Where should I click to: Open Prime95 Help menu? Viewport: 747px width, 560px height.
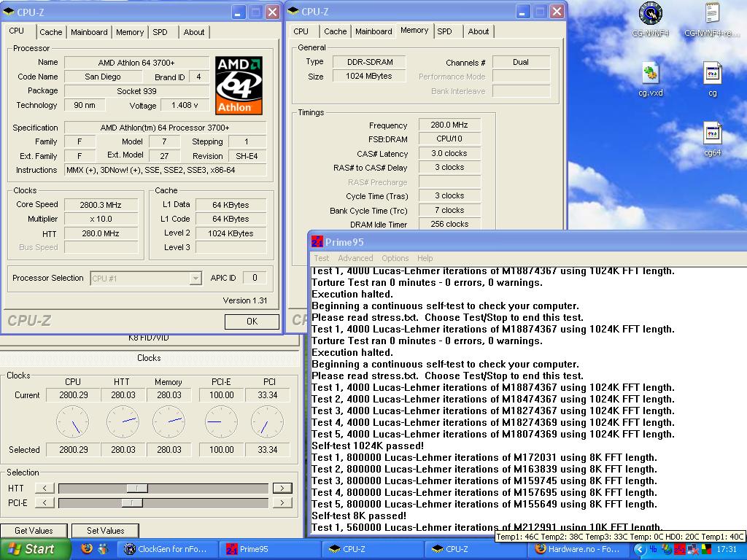pyautogui.click(x=425, y=257)
